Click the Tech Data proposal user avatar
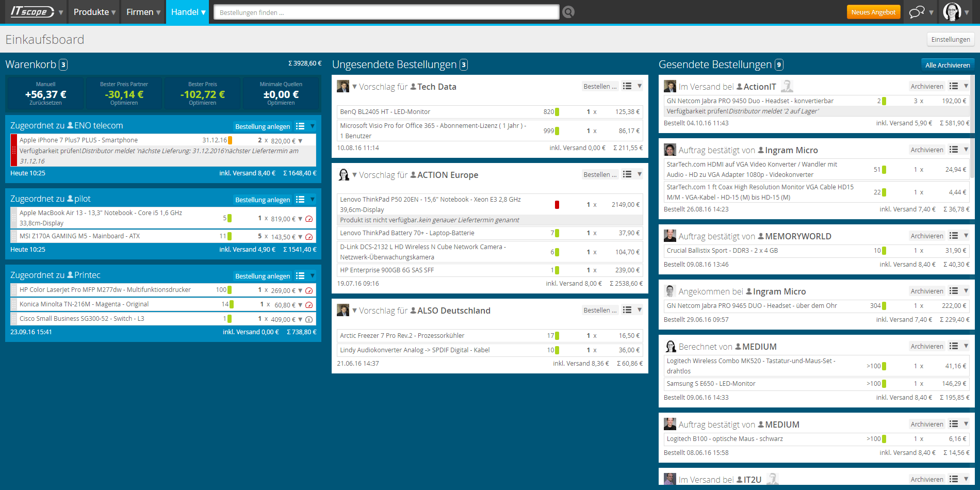The height and width of the screenshot is (490, 980). click(x=343, y=86)
